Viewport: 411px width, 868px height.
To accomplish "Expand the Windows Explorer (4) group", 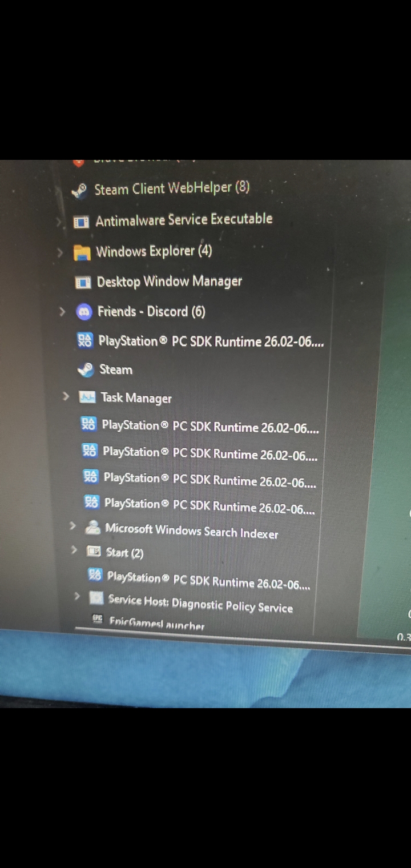I will point(61,252).
